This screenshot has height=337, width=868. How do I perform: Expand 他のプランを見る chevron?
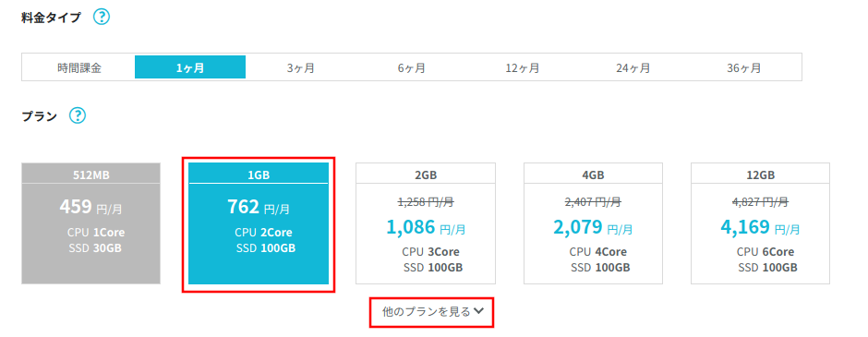[x=479, y=311]
